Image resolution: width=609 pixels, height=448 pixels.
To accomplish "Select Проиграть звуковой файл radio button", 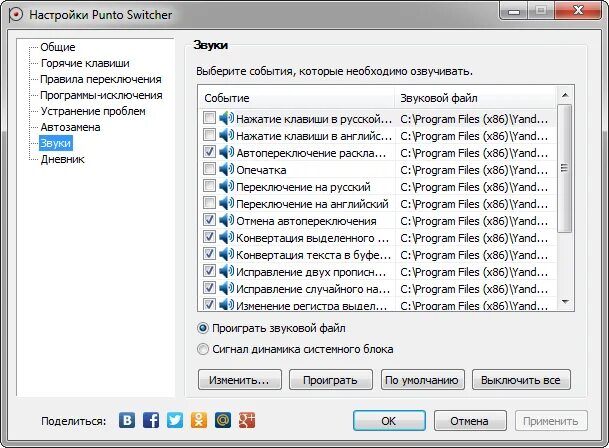I will [x=203, y=328].
